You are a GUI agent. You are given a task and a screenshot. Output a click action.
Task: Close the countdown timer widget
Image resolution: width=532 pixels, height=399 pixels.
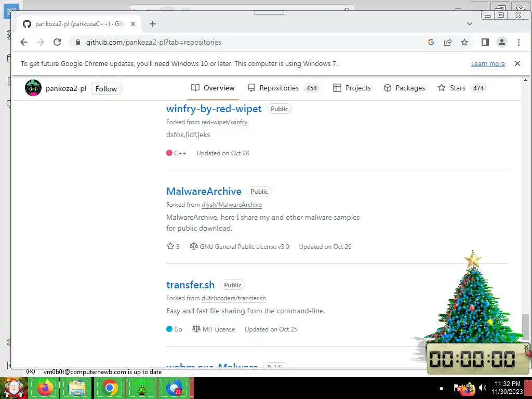[x=526, y=347]
